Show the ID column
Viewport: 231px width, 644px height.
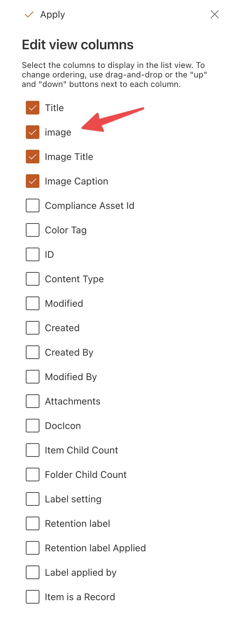coord(33,255)
